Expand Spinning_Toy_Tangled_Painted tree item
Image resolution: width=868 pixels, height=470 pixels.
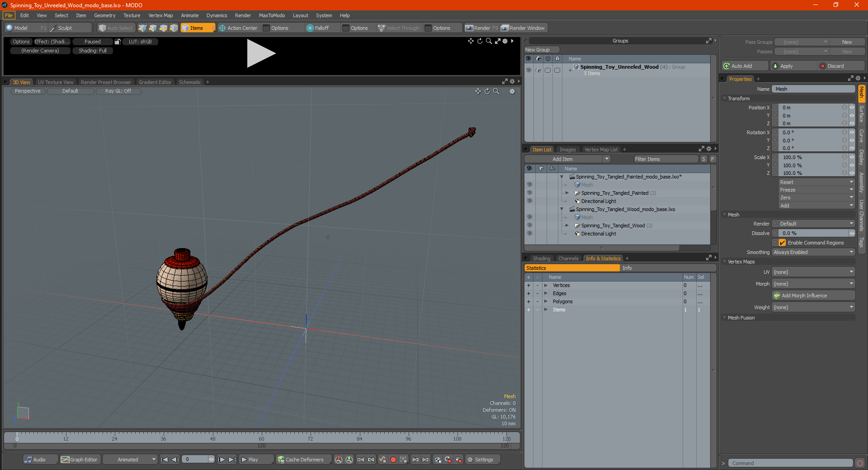click(x=567, y=193)
